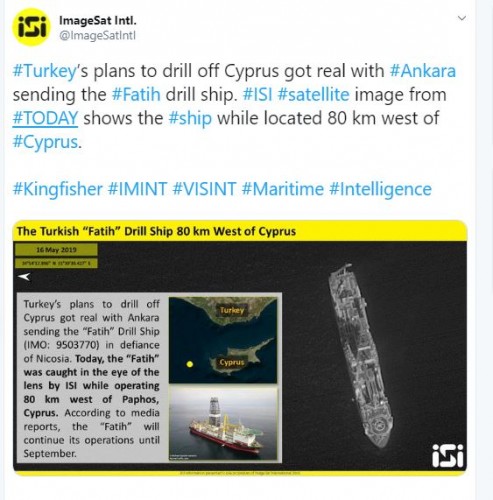Viewport: 493px width, 500px height.
Task: Open the @ImageSatIntl handle link
Action: click(97, 35)
